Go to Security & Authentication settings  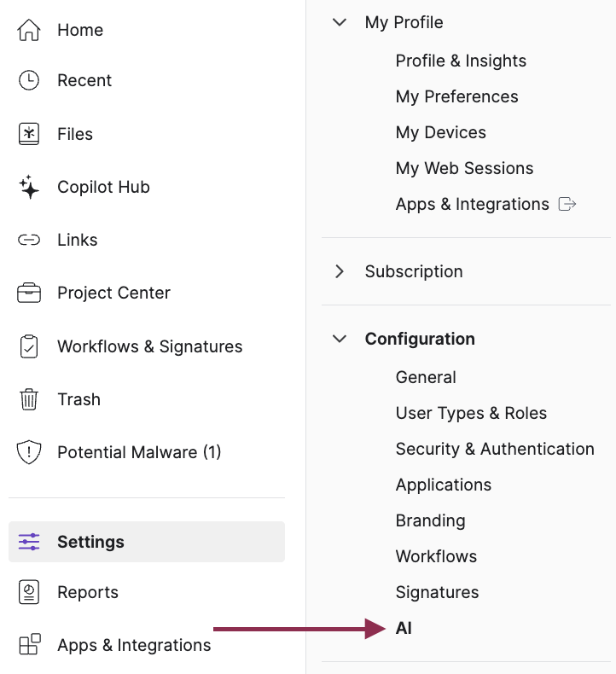495,449
